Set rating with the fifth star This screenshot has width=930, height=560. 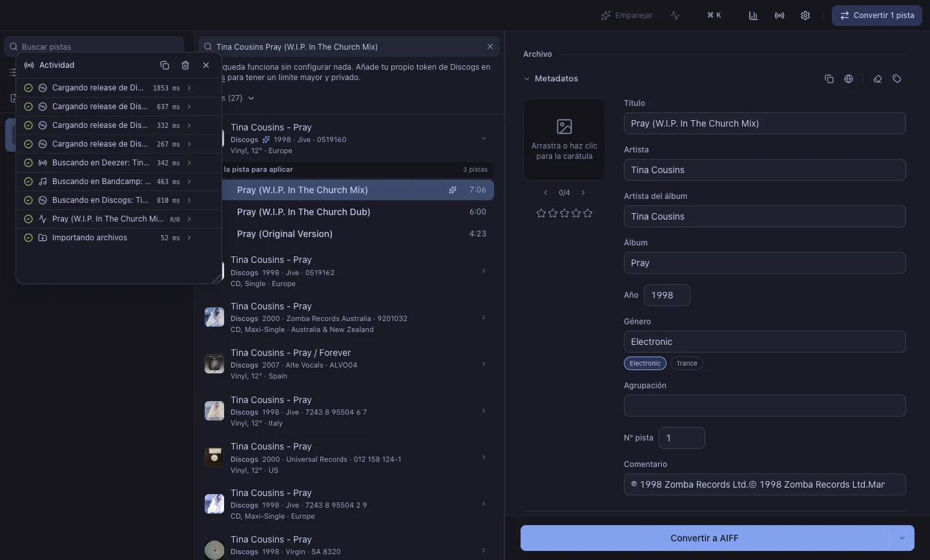[x=588, y=213]
